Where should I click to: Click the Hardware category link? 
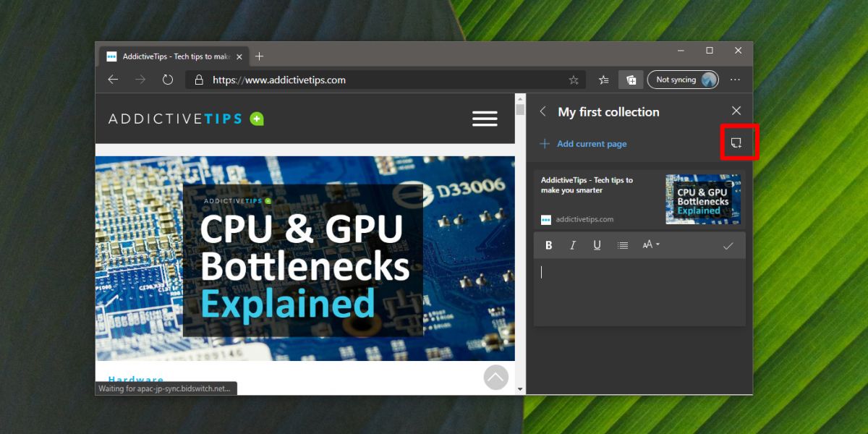coord(136,379)
